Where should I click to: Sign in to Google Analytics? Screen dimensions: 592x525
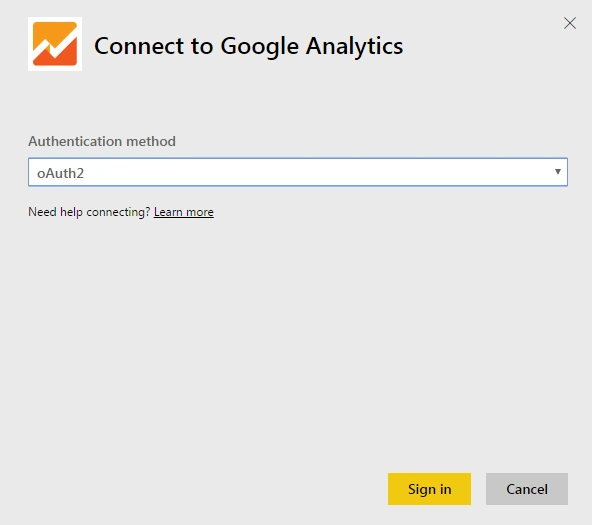(429, 489)
